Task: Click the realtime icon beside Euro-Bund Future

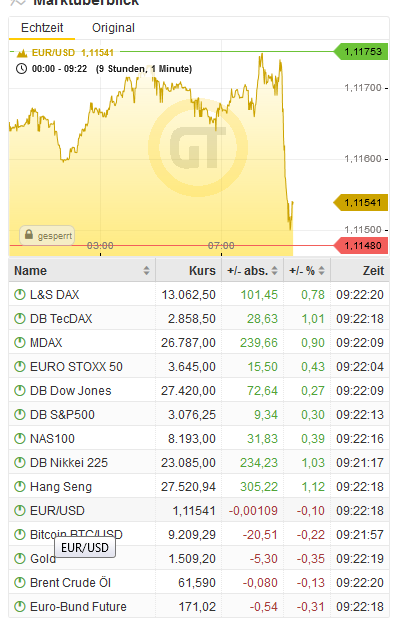Action: point(20,607)
